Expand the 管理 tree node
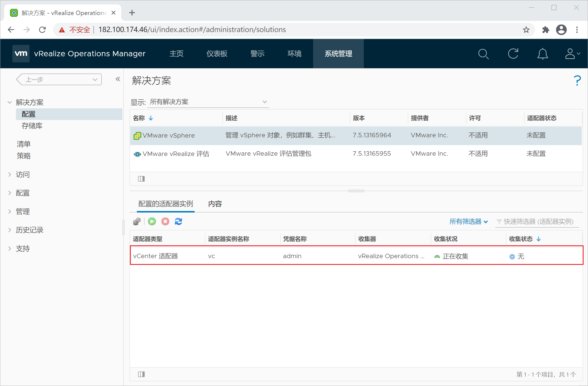This screenshot has width=588, height=386. (x=10, y=212)
